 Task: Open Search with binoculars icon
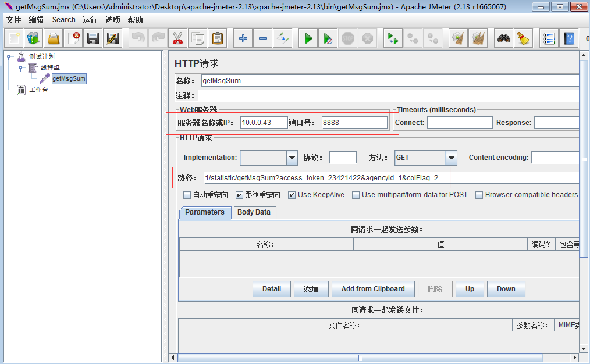pyautogui.click(x=503, y=38)
